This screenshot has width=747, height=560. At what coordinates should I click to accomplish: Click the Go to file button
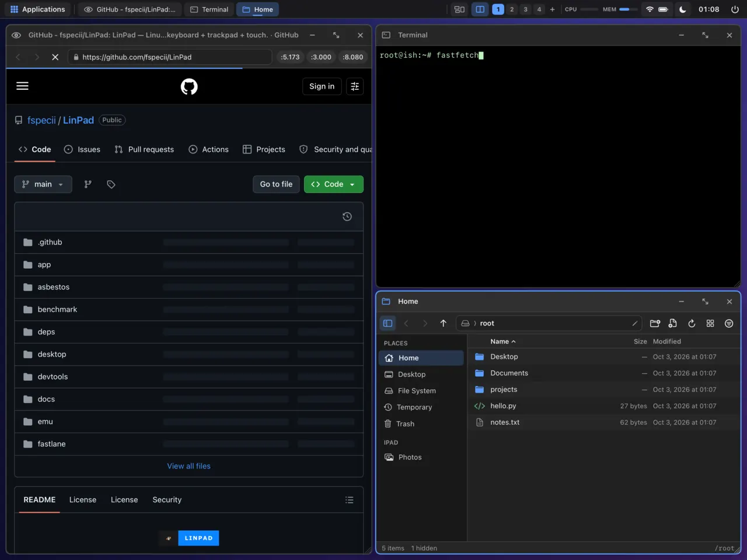(x=276, y=184)
